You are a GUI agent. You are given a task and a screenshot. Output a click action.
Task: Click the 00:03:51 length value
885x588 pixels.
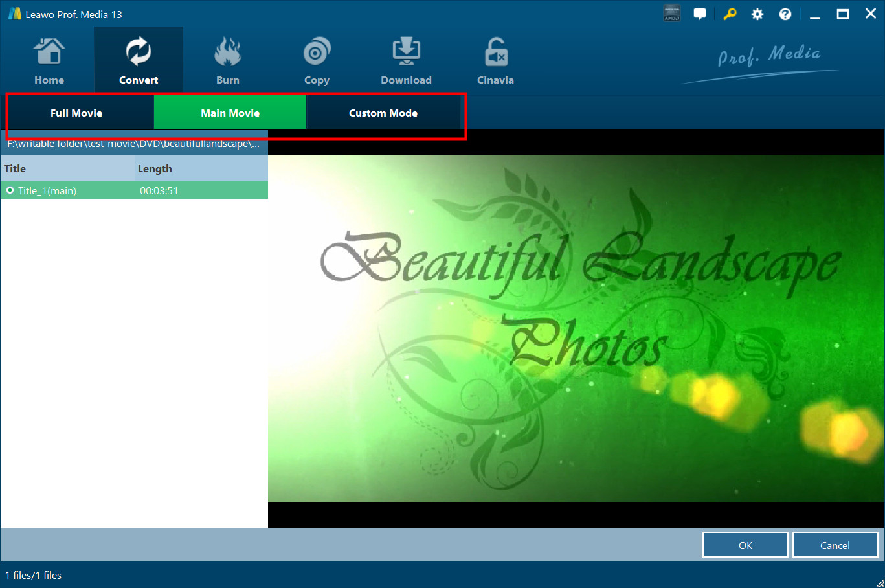pos(159,190)
